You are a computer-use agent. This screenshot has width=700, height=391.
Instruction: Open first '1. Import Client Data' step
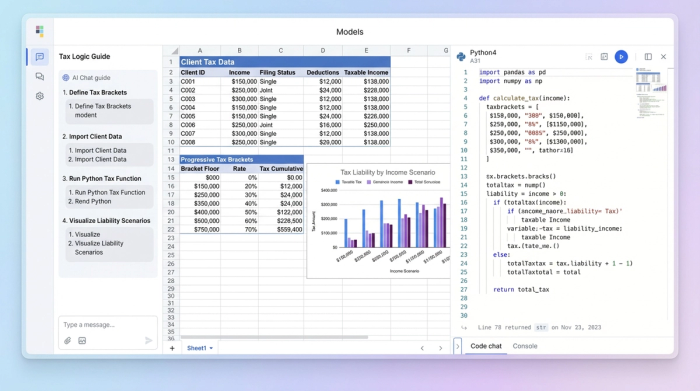[97, 150]
